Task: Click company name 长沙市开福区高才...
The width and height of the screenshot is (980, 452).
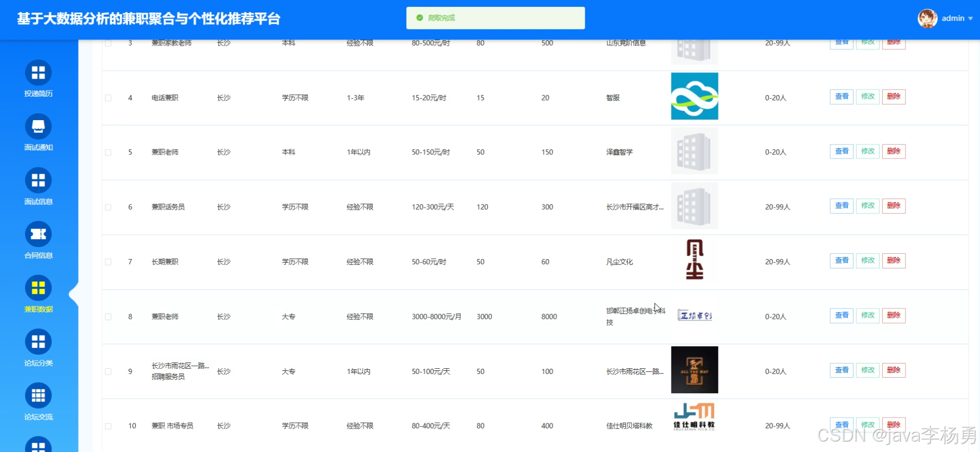Action: (x=635, y=207)
